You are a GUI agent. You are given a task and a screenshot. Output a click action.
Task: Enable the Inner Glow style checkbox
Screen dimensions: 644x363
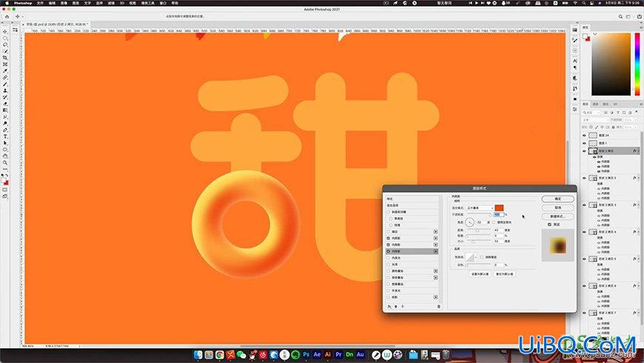(389, 258)
